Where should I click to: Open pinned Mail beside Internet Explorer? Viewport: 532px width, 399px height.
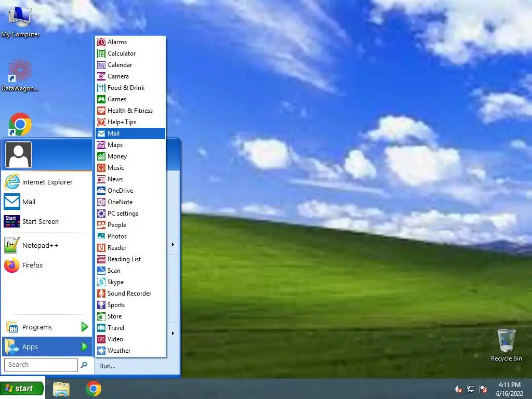47,202
